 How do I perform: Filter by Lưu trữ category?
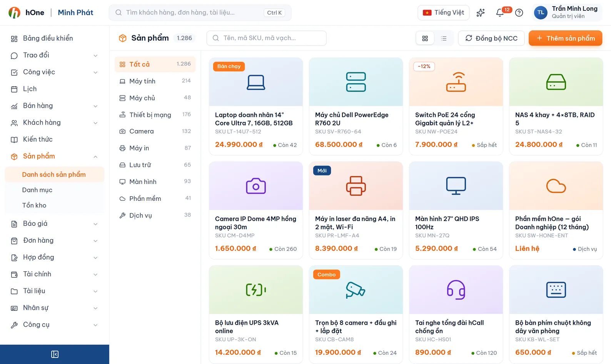[155, 165]
